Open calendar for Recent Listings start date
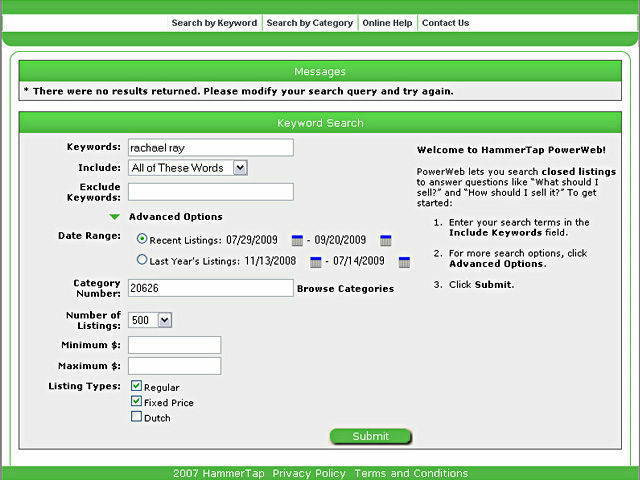The width and height of the screenshot is (640, 480). click(x=297, y=240)
